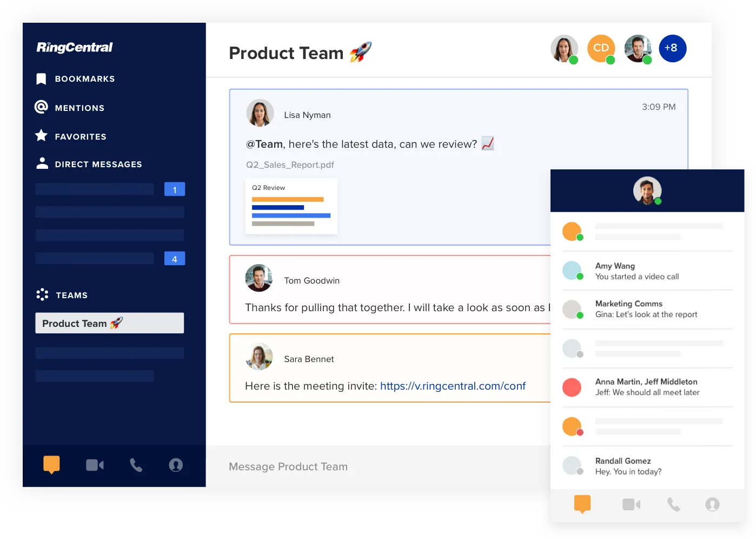Open the video camera tab in dark sidebar
756x539 pixels.
coord(95,465)
